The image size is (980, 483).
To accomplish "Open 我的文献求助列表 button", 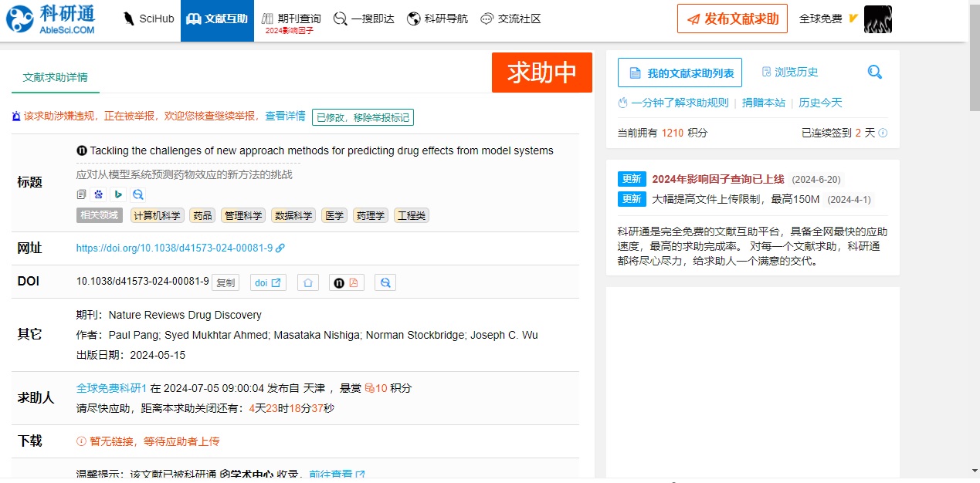I will pos(680,73).
